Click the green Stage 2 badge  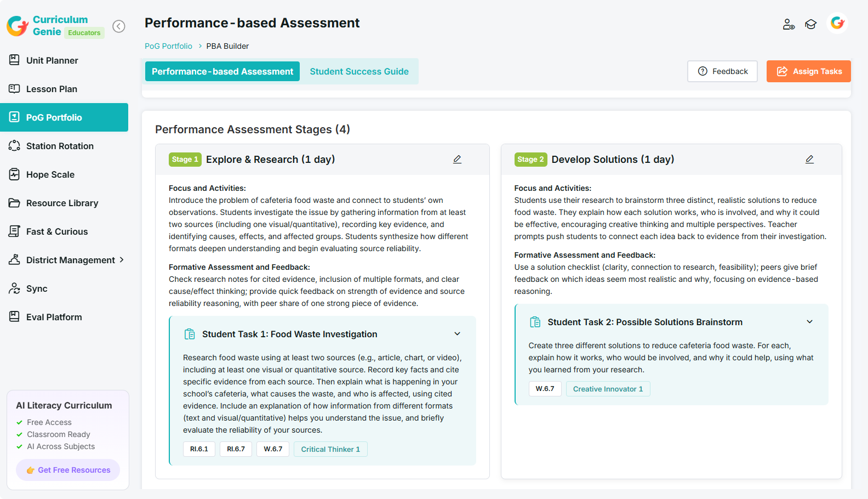click(x=530, y=159)
